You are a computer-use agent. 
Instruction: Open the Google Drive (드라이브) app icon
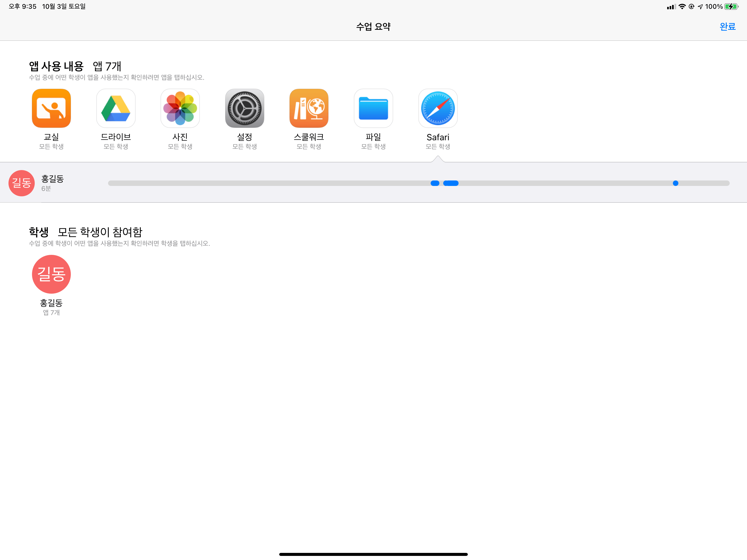116,108
